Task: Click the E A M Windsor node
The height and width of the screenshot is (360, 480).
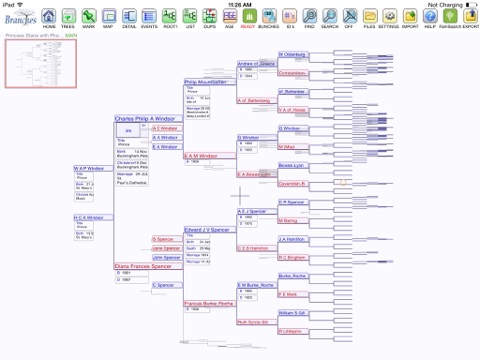Action: [210, 156]
